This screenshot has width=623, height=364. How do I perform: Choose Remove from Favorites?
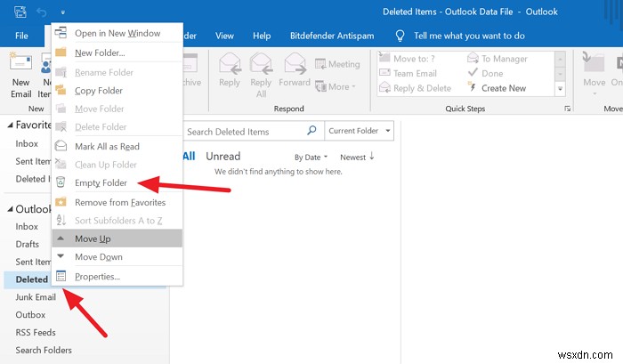pos(117,202)
